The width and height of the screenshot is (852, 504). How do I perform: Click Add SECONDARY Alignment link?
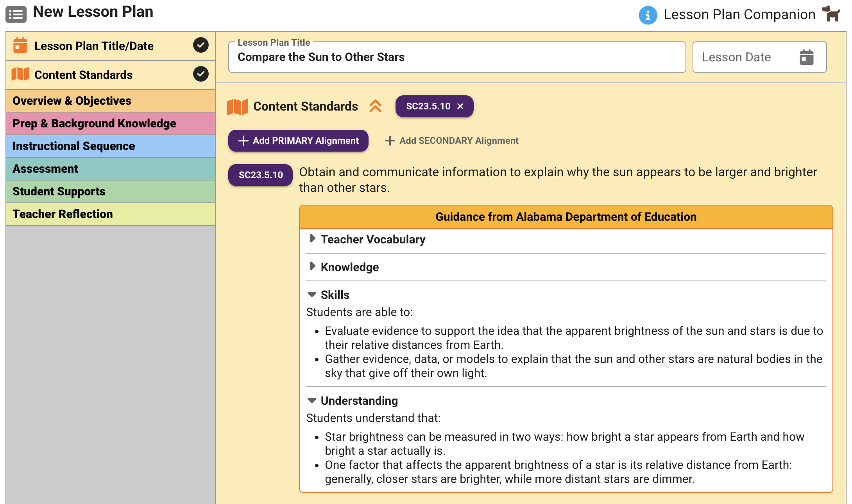point(452,141)
